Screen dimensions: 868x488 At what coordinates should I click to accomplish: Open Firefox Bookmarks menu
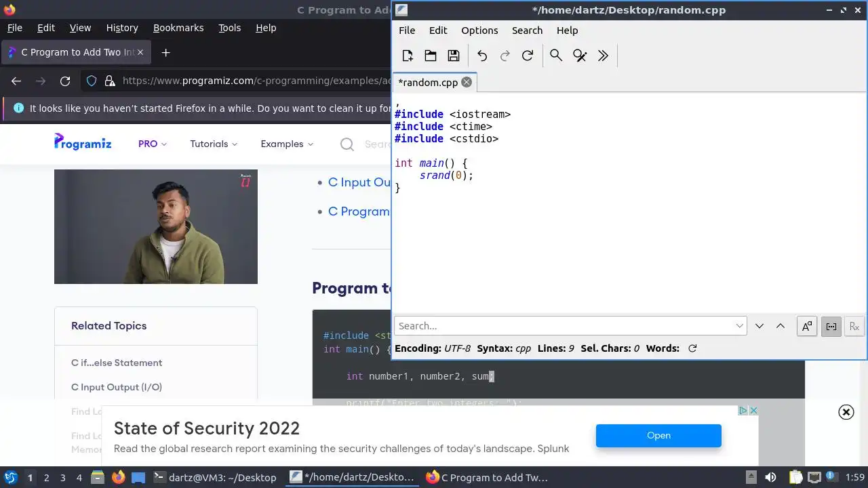[x=178, y=28]
